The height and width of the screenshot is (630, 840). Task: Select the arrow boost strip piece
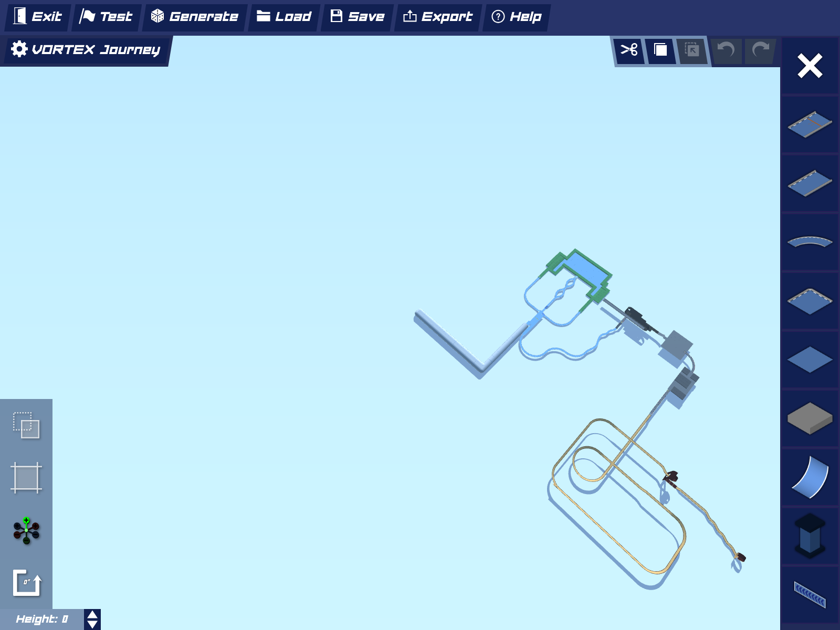tap(810, 594)
